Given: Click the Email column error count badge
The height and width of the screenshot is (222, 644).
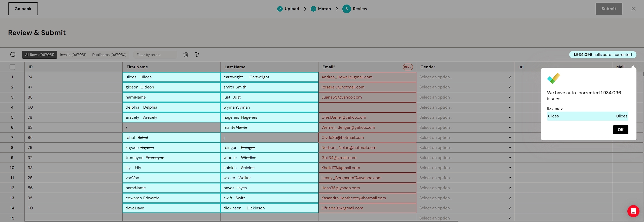Looking at the screenshot, I should tap(408, 67).
